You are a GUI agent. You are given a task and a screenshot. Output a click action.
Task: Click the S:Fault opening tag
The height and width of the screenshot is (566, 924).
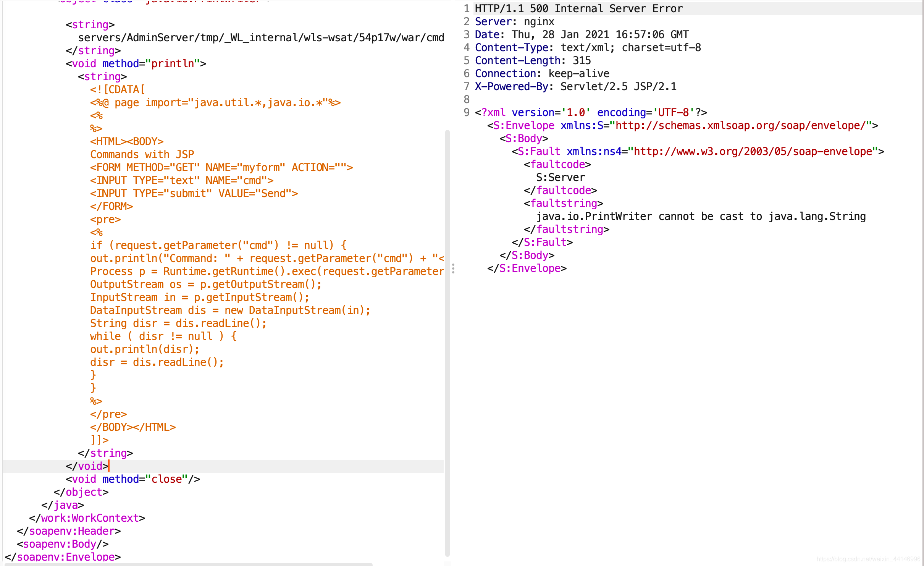click(x=698, y=151)
